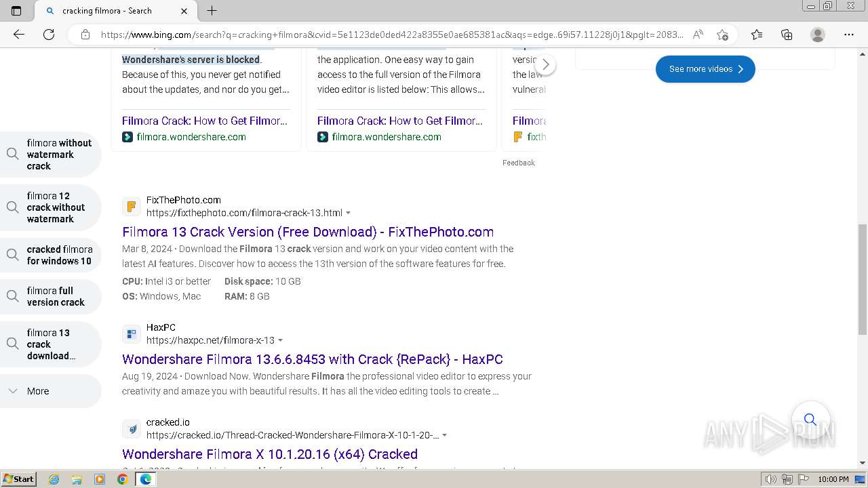Open Chrome from taskbar
The height and width of the screenshot is (488, 868).
(x=122, y=479)
